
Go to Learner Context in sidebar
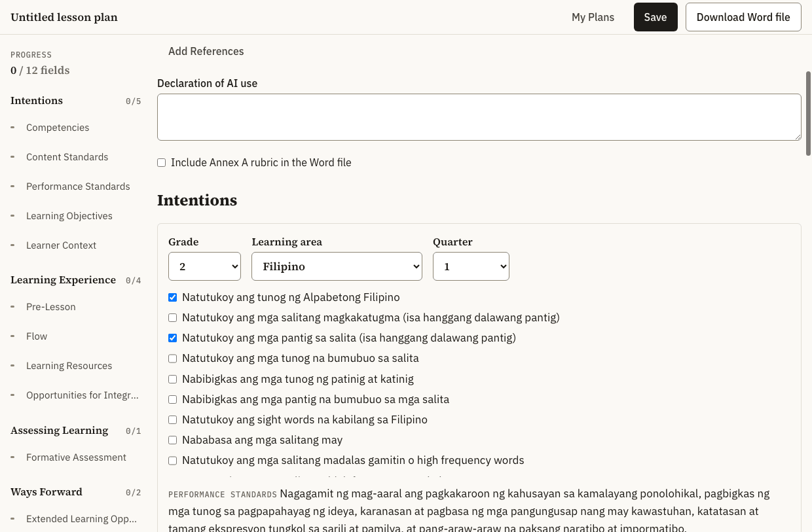tap(61, 245)
